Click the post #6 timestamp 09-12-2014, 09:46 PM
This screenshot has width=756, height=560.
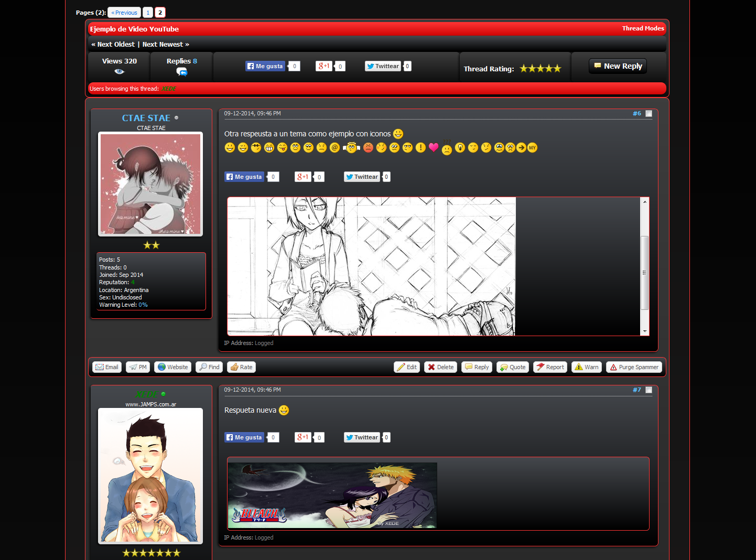coord(252,113)
